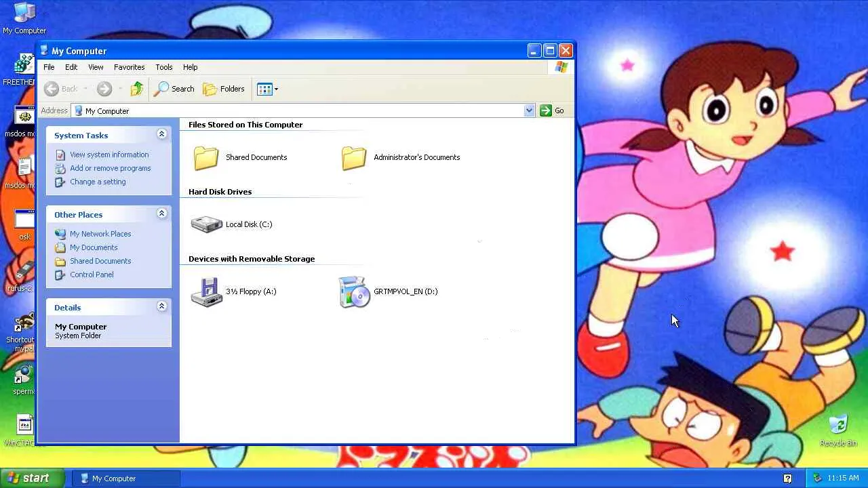Image resolution: width=868 pixels, height=488 pixels.
Task: Open the Back history dropdown arrow
Action: 86,89
